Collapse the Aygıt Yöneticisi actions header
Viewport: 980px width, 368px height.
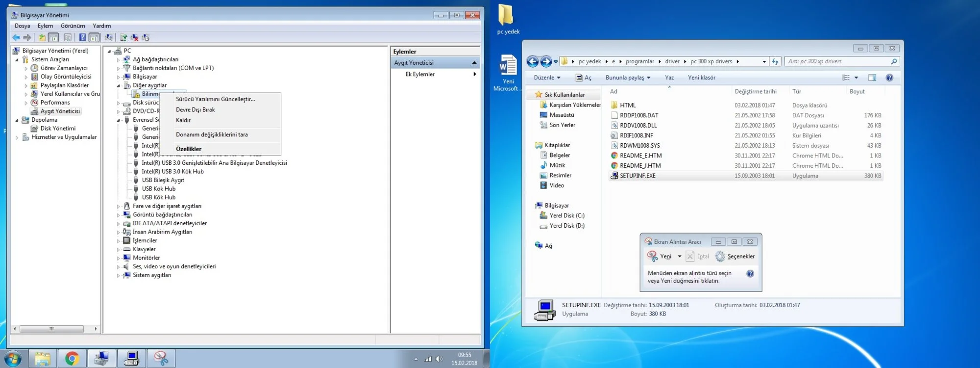(x=474, y=63)
